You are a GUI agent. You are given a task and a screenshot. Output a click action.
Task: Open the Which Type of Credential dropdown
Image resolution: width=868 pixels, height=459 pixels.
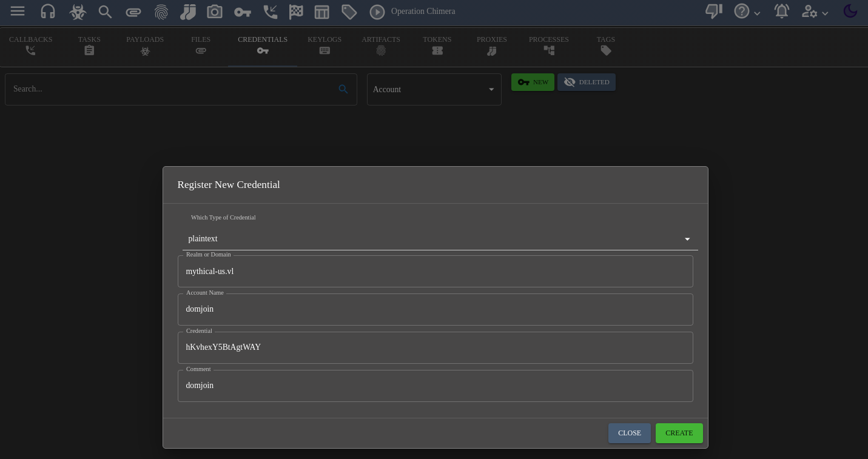pyautogui.click(x=440, y=239)
